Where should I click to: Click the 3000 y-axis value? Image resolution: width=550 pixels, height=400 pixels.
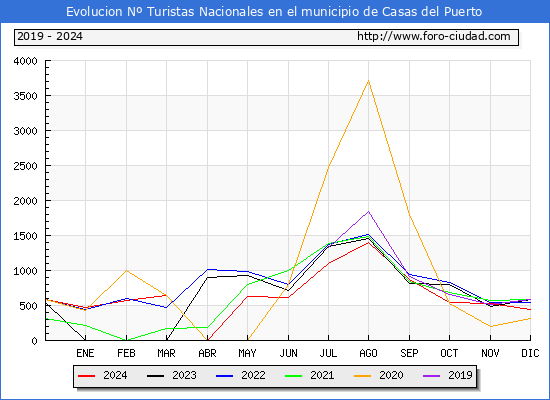click(25, 131)
